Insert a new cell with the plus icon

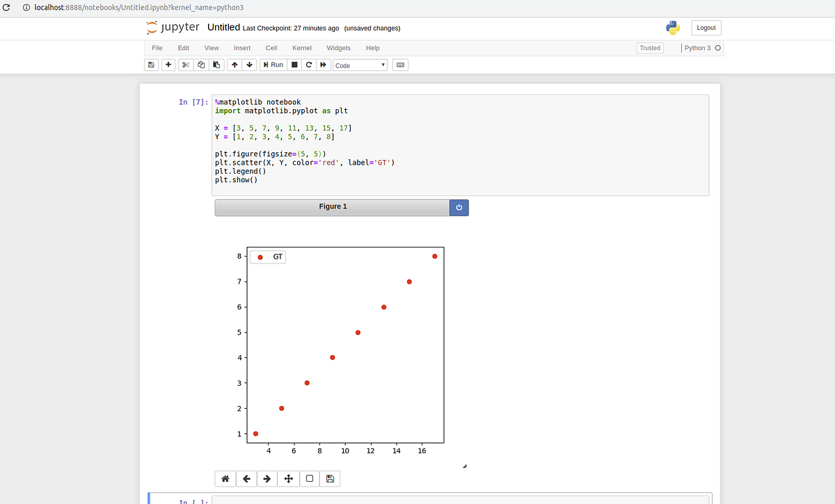tap(168, 65)
